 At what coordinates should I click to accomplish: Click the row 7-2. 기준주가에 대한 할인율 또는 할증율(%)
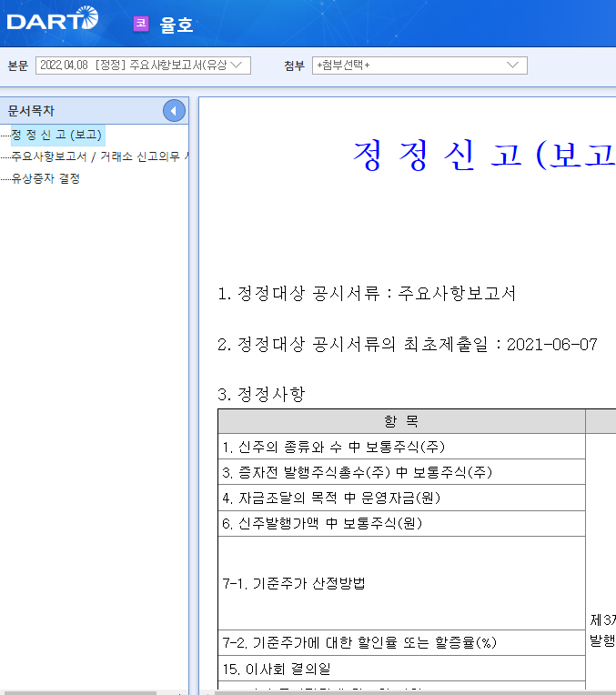[402, 643]
